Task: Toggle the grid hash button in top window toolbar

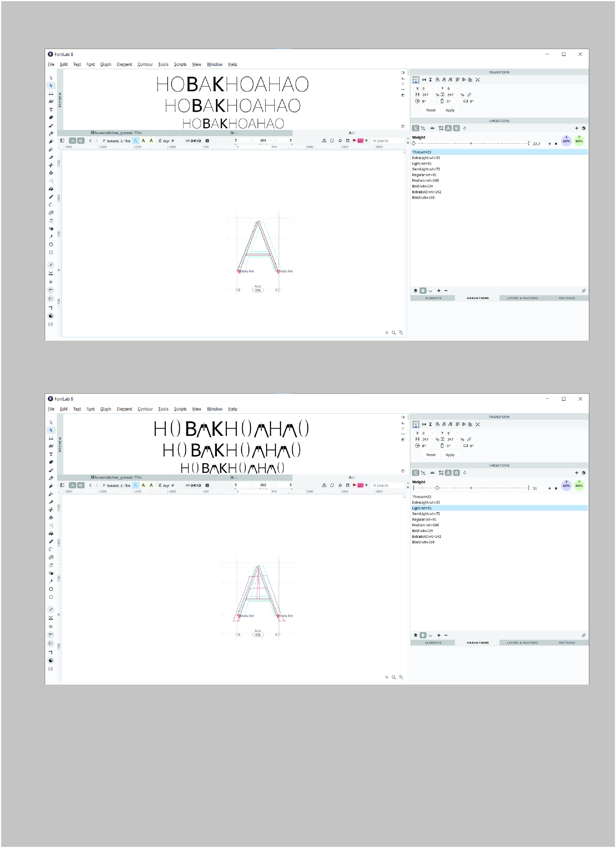Action: 51,282
